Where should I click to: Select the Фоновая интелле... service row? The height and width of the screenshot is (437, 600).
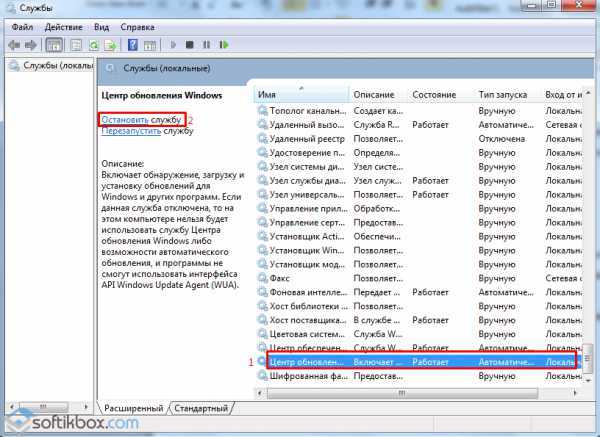[420, 292]
